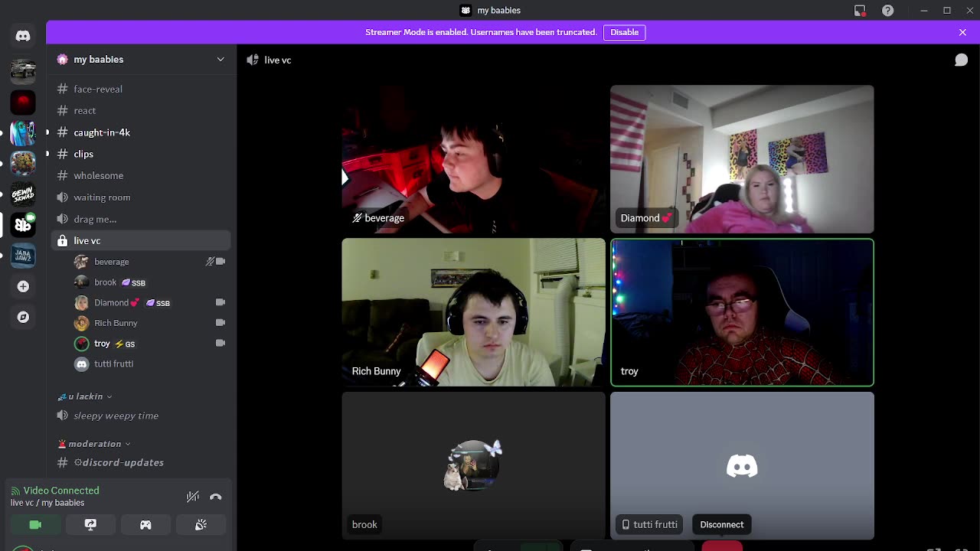Select tutti frutti in the member list
980x551 pixels.
tap(151, 364)
